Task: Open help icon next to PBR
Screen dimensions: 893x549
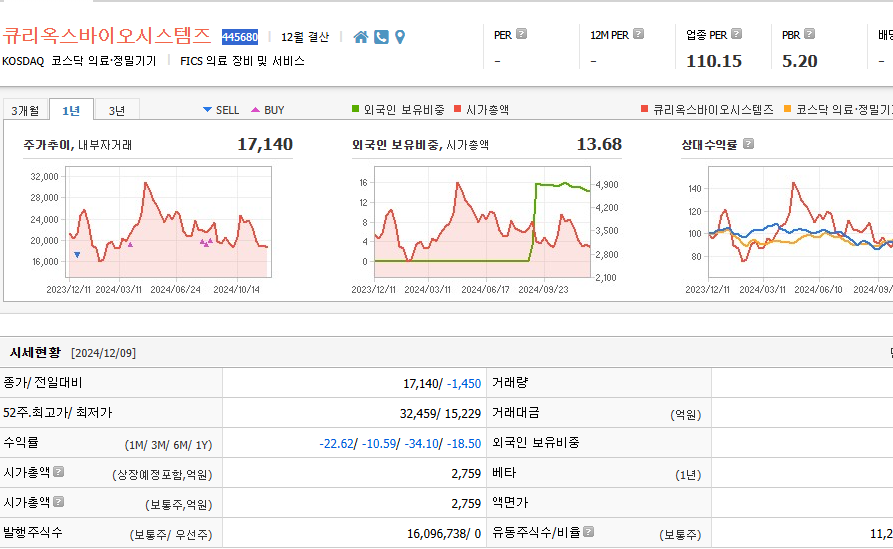Action: [x=809, y=34]
